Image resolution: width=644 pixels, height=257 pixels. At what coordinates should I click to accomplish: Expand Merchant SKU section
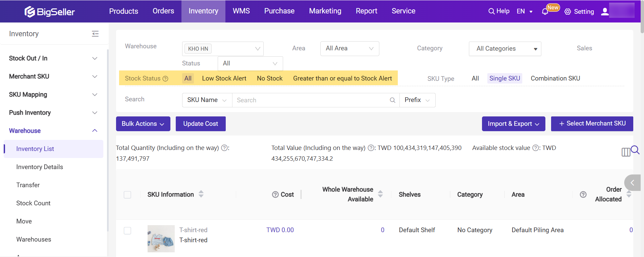tap(54, 76)
